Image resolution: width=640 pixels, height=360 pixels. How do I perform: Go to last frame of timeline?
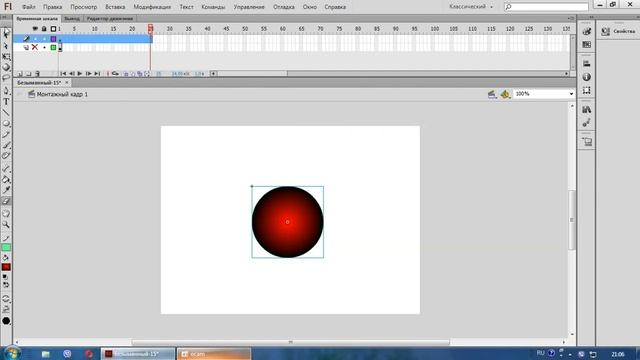pos(97,74)
